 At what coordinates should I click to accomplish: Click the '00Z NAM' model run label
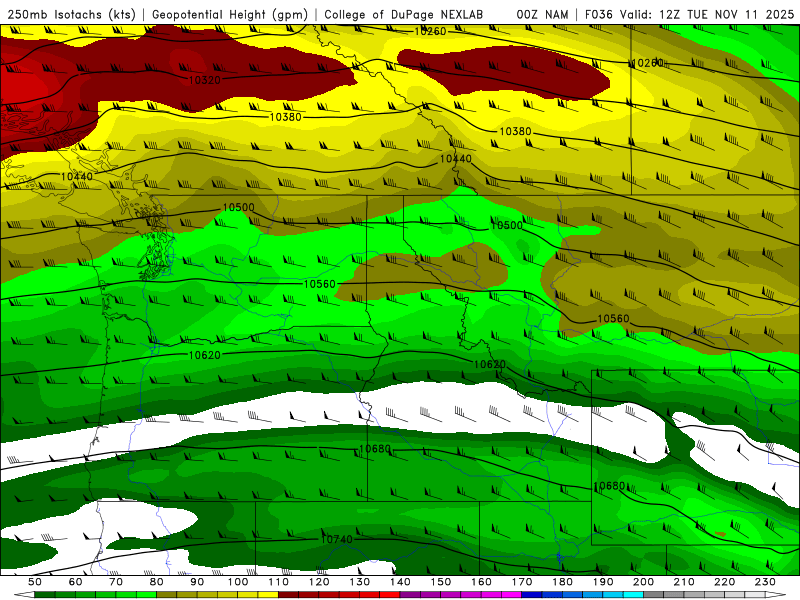point(542,14)
